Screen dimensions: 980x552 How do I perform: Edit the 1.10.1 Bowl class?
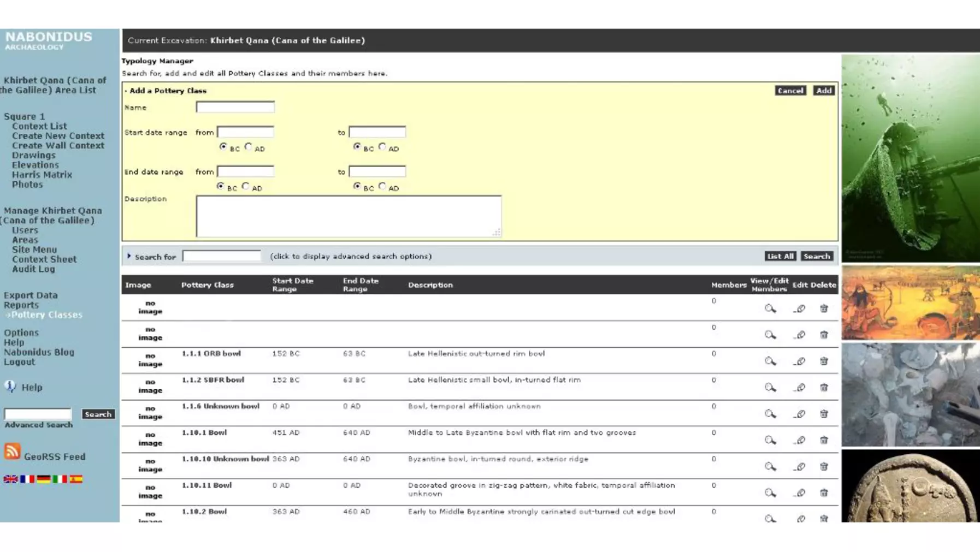tap(800, 440)
